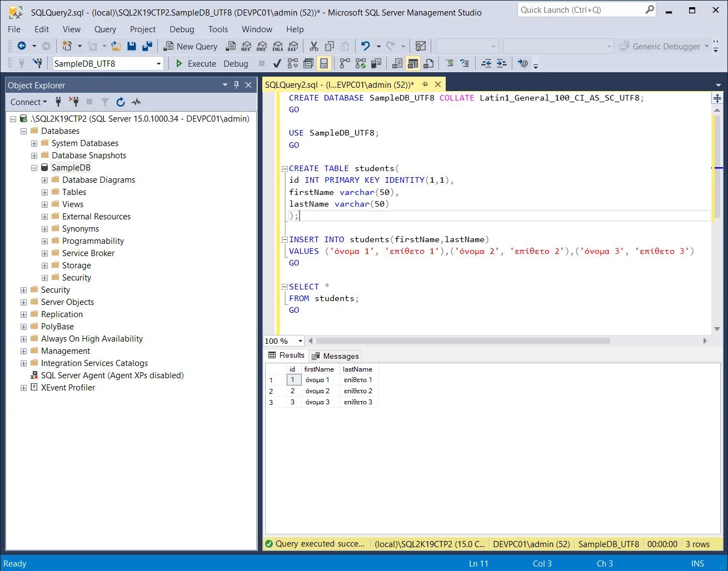Viewport: 728px width, 571px height.
Task: Open the SampleDB_UTF8 database dropdown
Action: [158, 63]
